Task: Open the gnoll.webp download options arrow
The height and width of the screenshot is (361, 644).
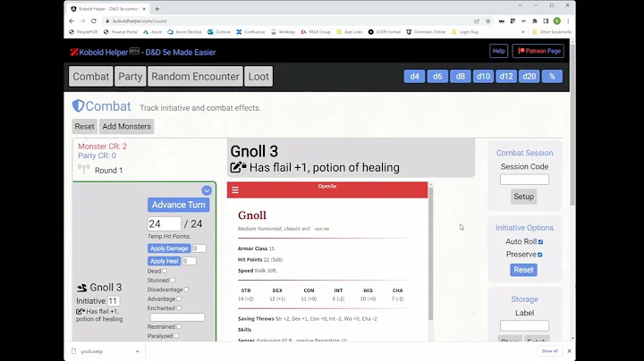Action: [137, 351]
